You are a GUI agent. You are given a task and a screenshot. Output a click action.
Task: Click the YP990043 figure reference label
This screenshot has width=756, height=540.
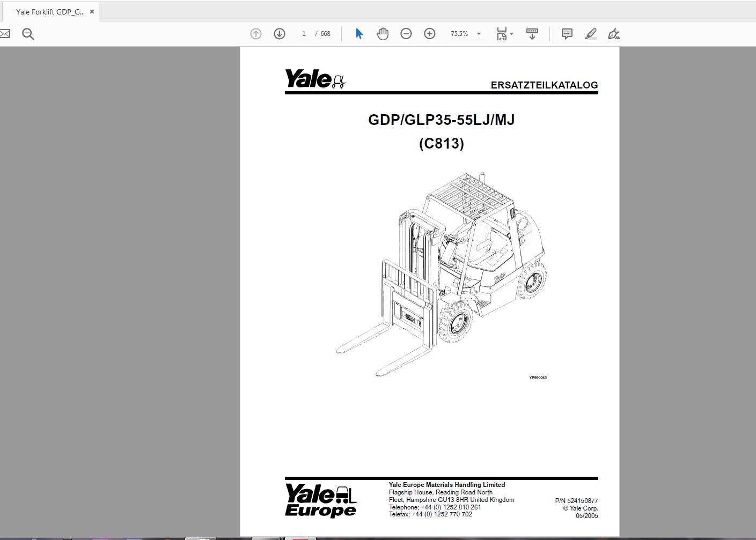tap(538, 378)
